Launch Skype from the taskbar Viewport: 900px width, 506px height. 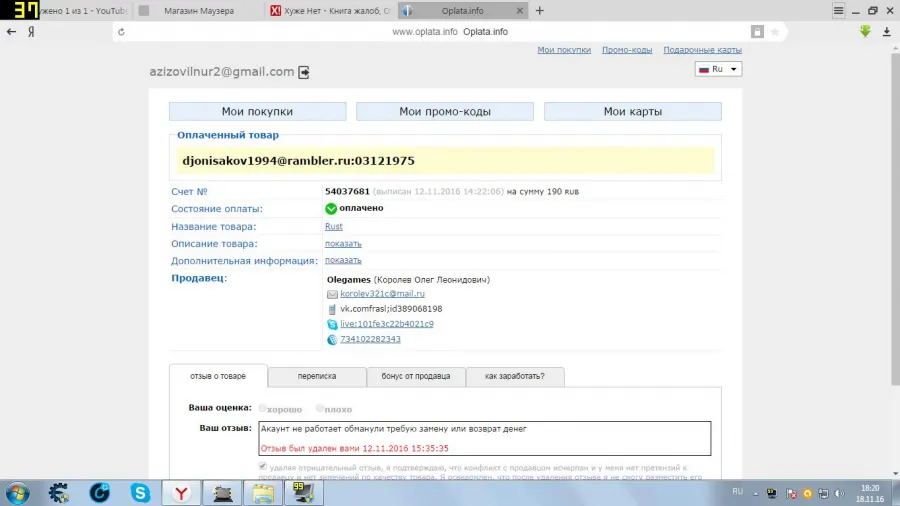coord(140,493)
